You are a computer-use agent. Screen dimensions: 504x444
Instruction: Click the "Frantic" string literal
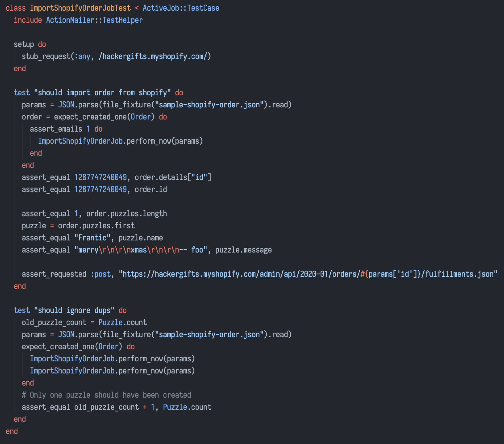(92, 238)
